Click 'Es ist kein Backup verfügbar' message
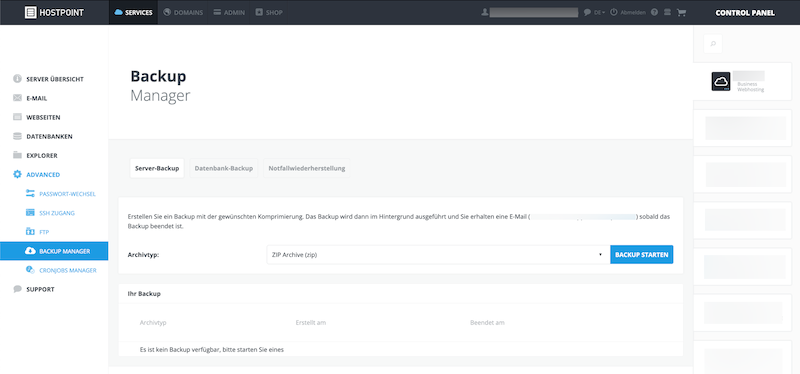800x374 pixels. 212,350
